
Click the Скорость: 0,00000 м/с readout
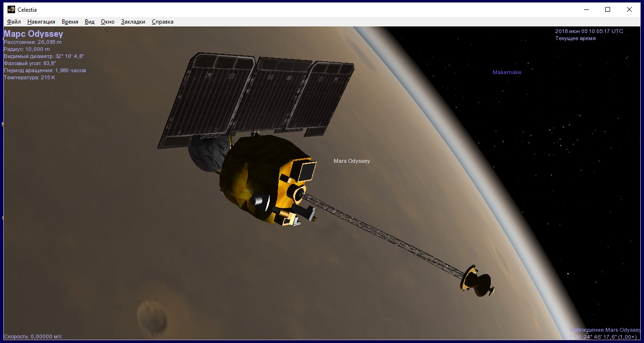tap(33, 336)
